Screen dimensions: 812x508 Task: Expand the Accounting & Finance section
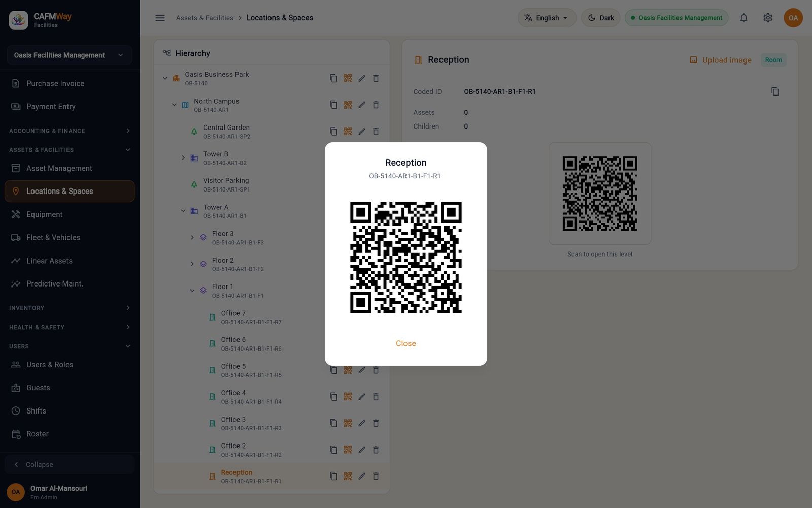(70, 131)
